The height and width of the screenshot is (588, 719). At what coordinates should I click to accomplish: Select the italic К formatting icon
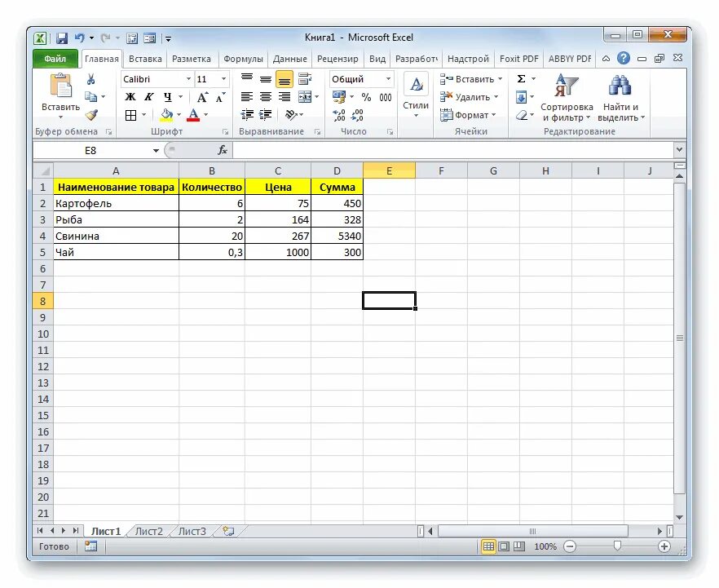tap(149, 96)
